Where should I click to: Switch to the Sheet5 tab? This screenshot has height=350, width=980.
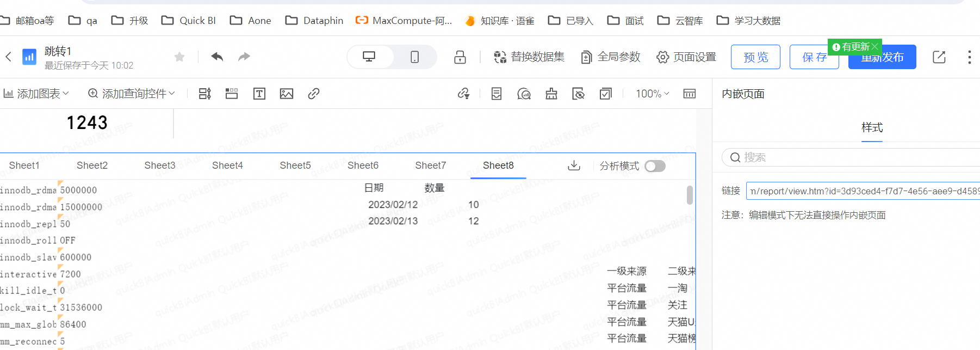tap(295, 165)
